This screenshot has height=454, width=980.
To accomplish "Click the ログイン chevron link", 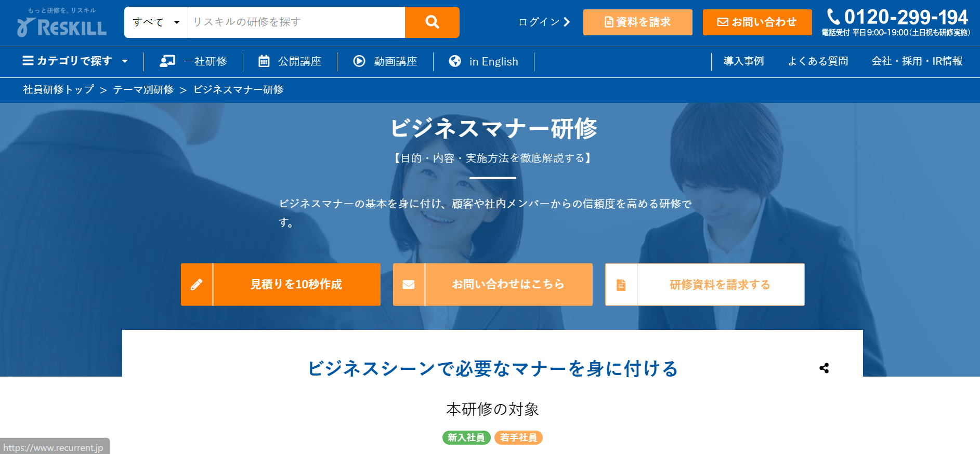I will pos(544,22).
